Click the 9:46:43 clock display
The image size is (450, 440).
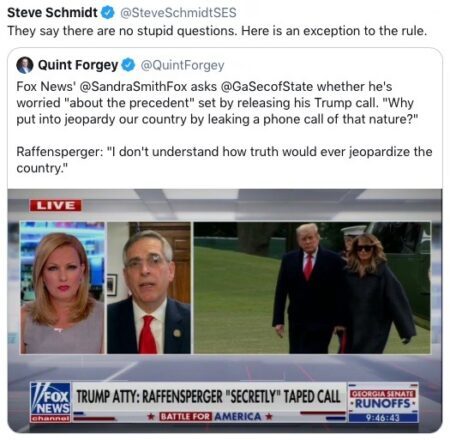383,418
